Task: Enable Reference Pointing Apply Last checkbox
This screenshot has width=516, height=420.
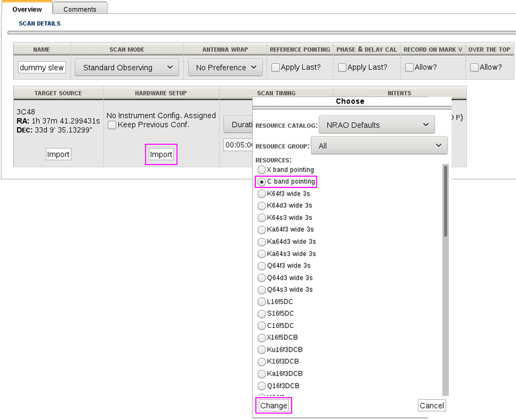Action: click(x=275, y=67)
